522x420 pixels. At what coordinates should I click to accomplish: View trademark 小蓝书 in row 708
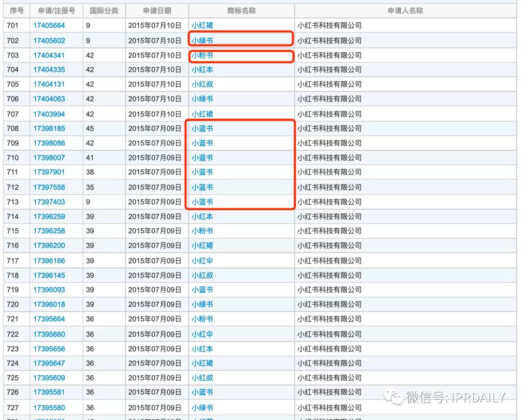click(202, 129)
